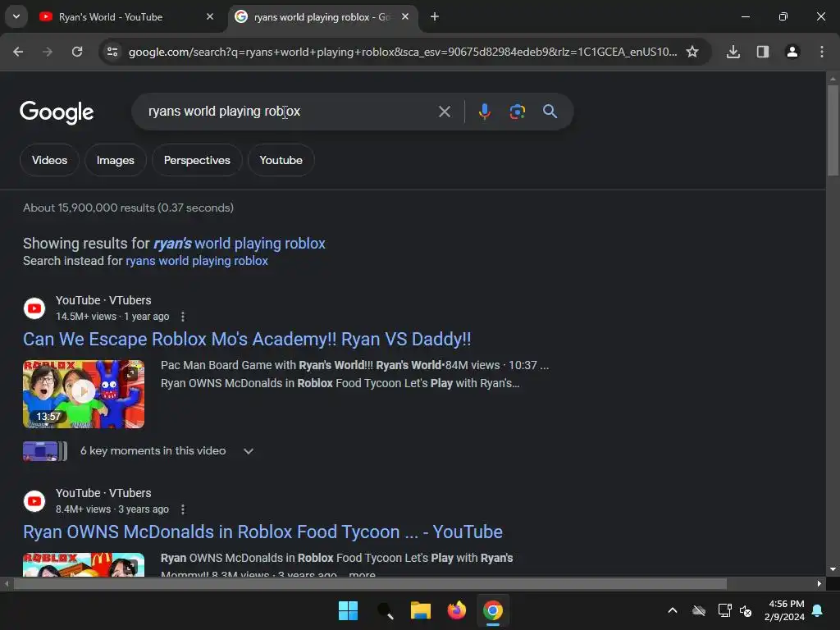Screen dimensions: 840x630
Task: Open Ryan OWNS McDonalds in Roblox link
Action: pyautogui.click(x=262, y=532)
